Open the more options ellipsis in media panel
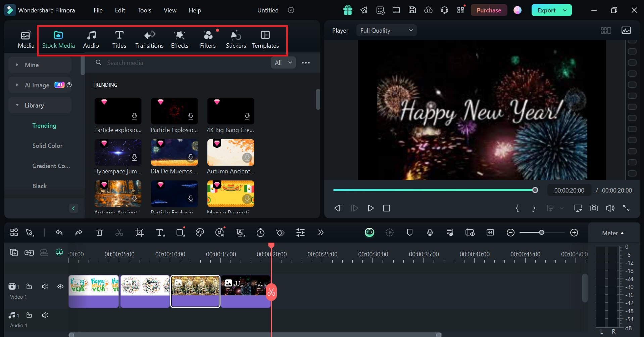 click(306, 62)
